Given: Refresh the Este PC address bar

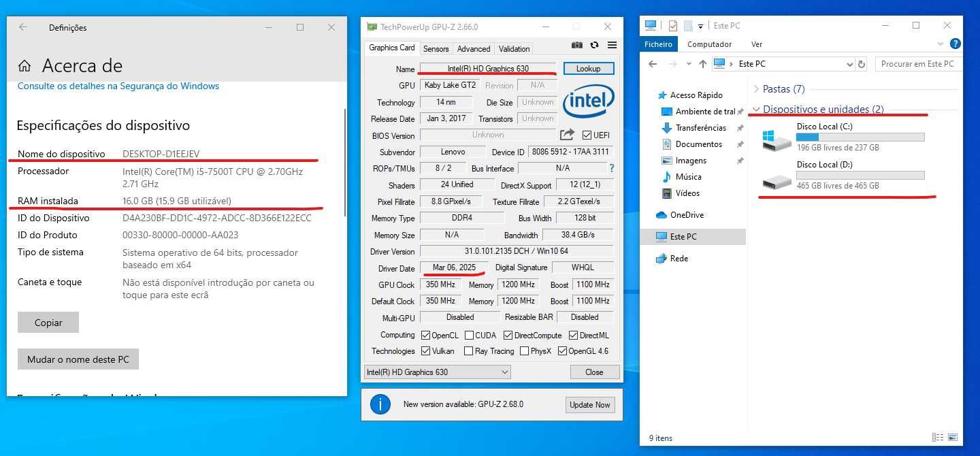Looking at the screenshot, I should click(862, 64).
